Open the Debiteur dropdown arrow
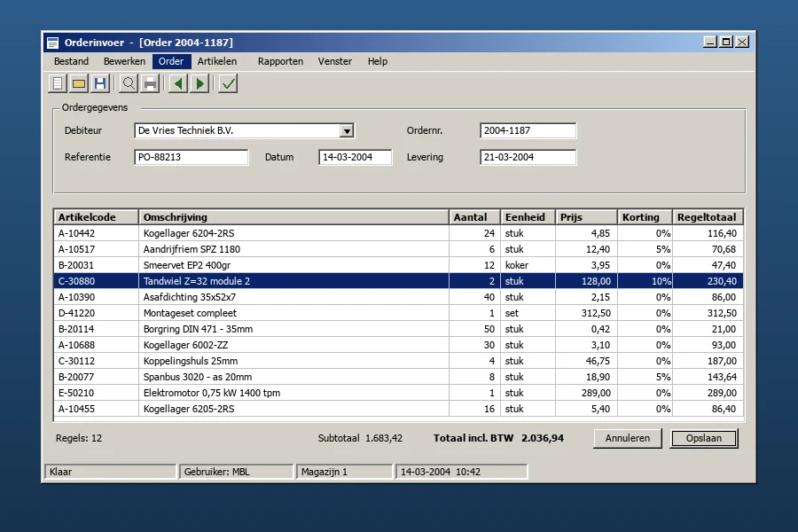 click(347, 131)
